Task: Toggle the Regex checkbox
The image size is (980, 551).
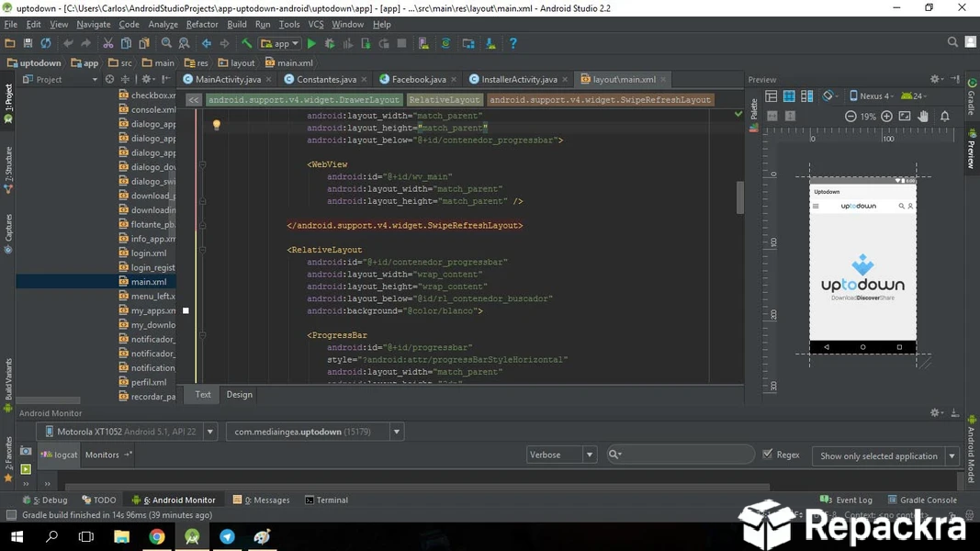Action: (768, 455)
